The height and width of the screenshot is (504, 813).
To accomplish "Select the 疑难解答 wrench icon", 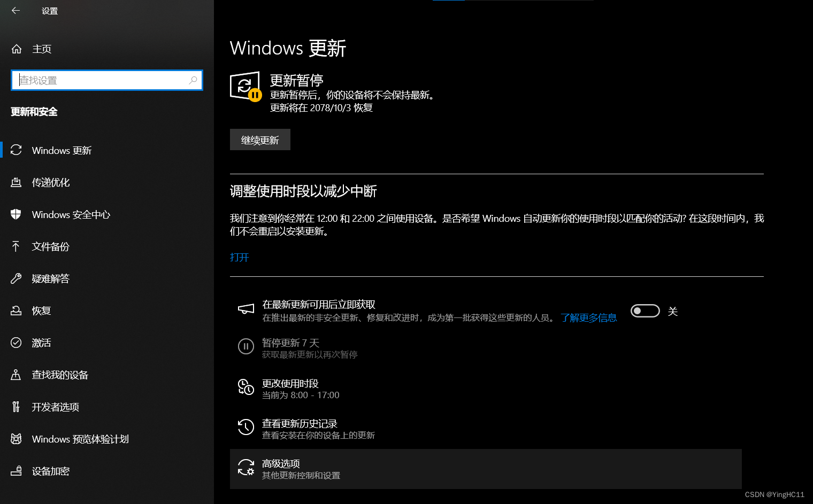I will [x=16, y=278].
